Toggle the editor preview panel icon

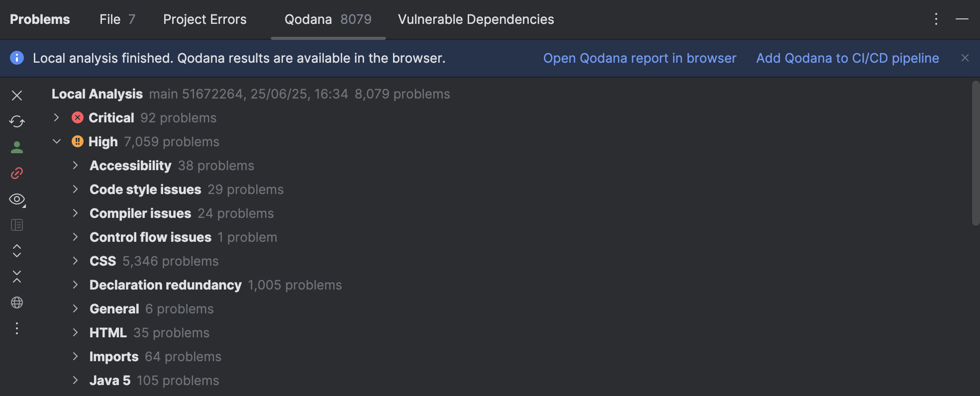click(17, 225)
